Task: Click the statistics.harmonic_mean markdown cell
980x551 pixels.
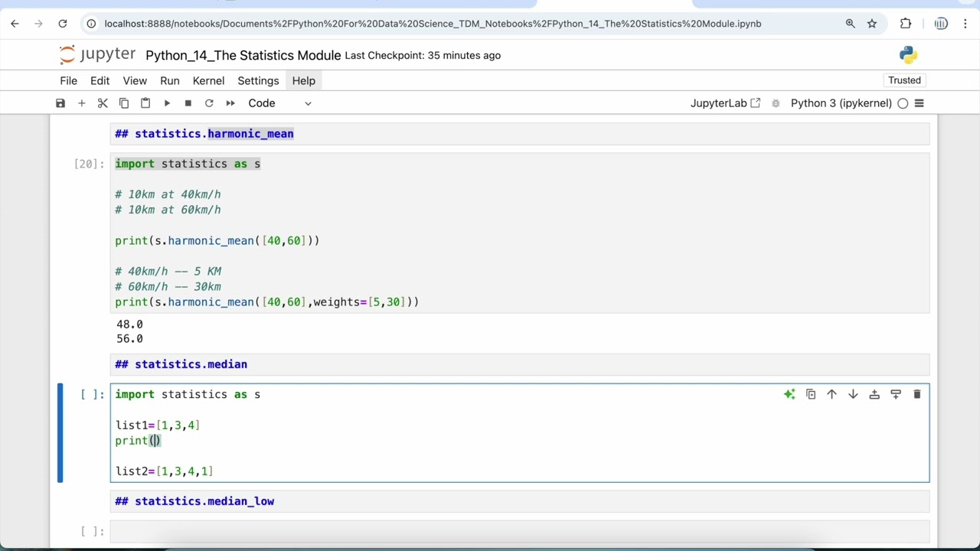Action: click(x=520, y=134)
